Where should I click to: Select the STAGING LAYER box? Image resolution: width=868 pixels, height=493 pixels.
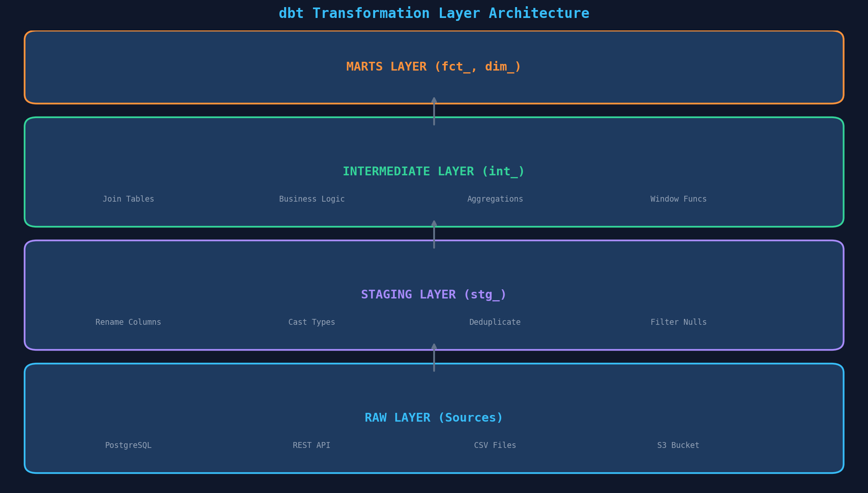tap(433, 294)
